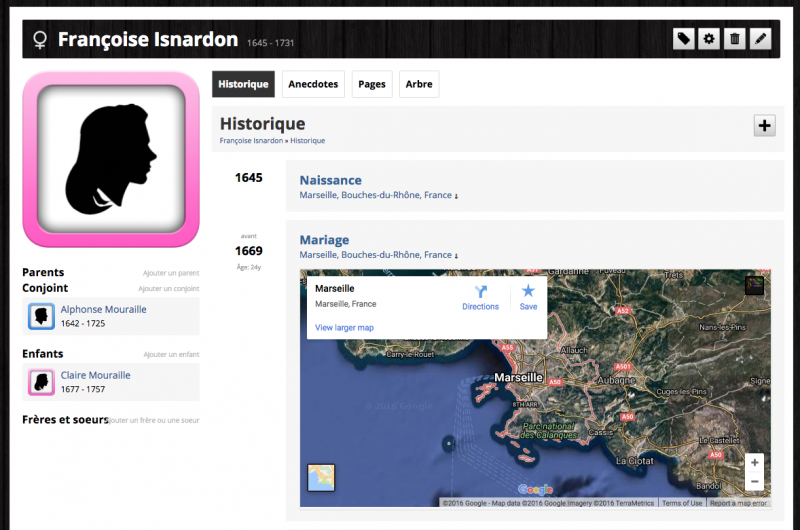The width and height of the screenshot is (800, 530).
Task: Click the map tilt icon top-right
Action: coord(754,284)
